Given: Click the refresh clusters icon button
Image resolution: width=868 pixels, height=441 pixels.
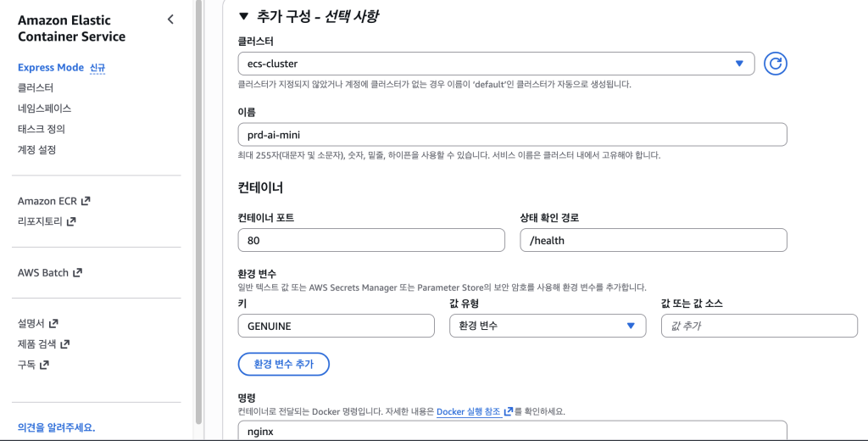Looking at the screenshot, I should point(776,64).
